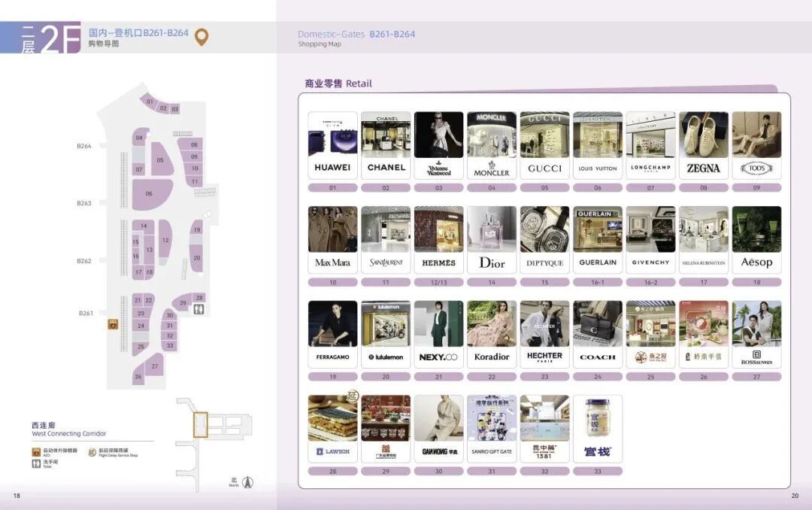Select the SANRIO GIFT GATE card
This screenshot has height=510, width=812.
tap(492, 429)
